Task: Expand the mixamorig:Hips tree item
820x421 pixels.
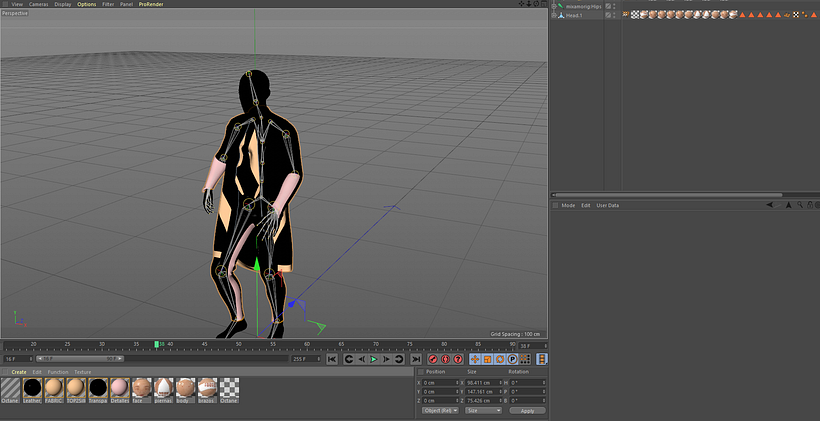Action: [x=554, y=6]
